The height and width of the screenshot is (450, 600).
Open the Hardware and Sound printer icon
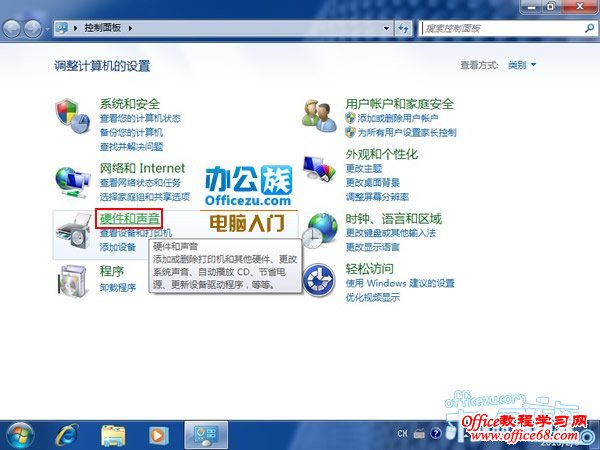click(x=73, y=232)
